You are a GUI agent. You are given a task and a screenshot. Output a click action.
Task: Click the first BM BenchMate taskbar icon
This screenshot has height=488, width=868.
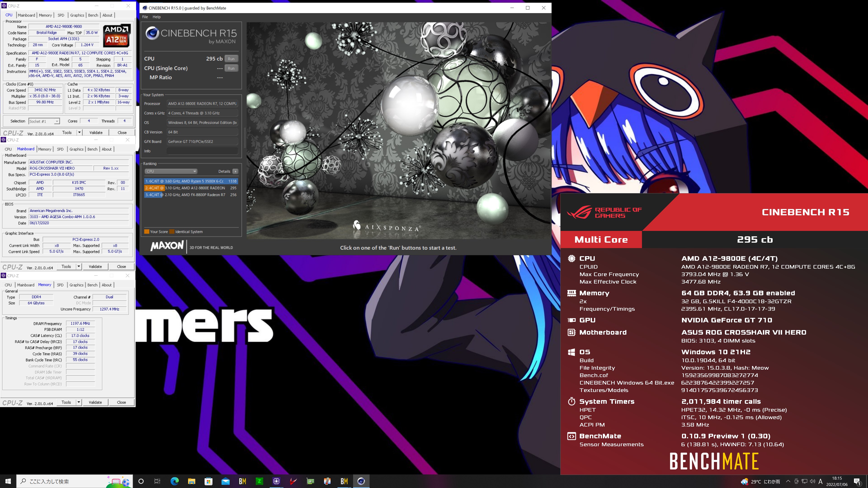242,481
